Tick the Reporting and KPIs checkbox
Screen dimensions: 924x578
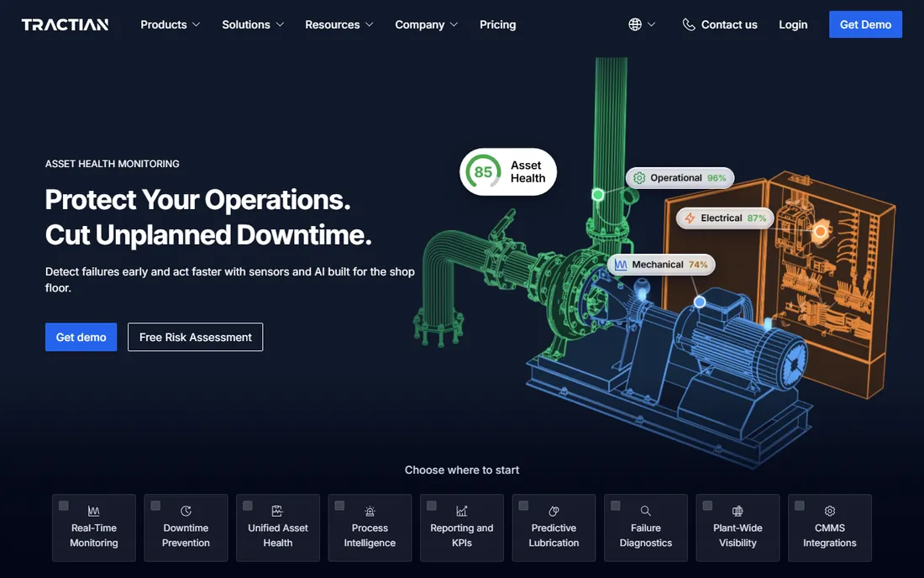pyautogui.click(x=432, y=506)
